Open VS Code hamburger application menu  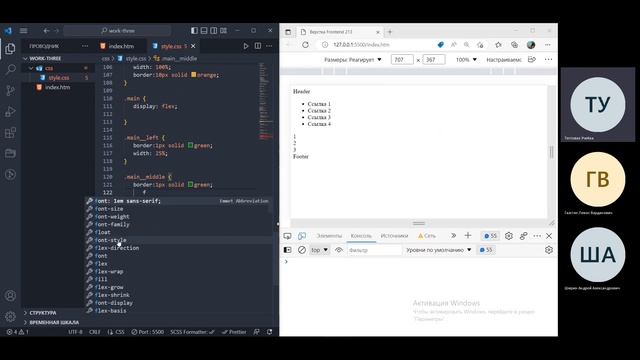(24, 31)
